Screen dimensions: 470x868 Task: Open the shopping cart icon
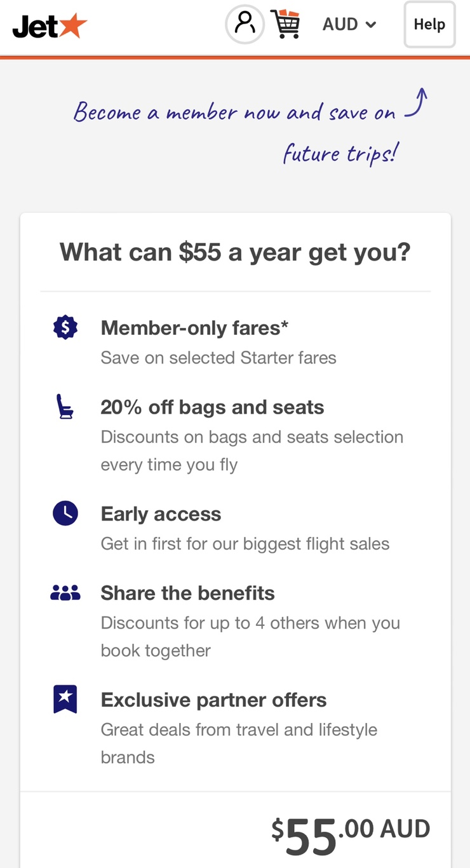(285, 25)
